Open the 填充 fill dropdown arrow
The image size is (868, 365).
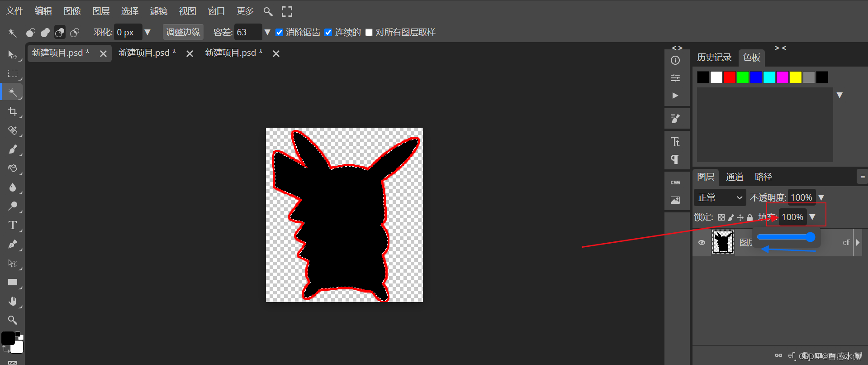click(812, 217)
